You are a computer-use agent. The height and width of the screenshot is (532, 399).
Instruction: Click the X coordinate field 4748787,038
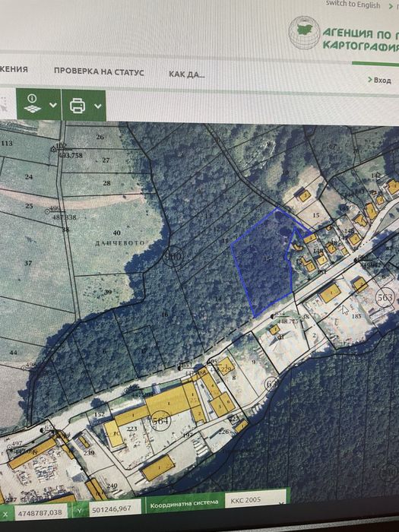pyautogui.click(x=42, y=513)
